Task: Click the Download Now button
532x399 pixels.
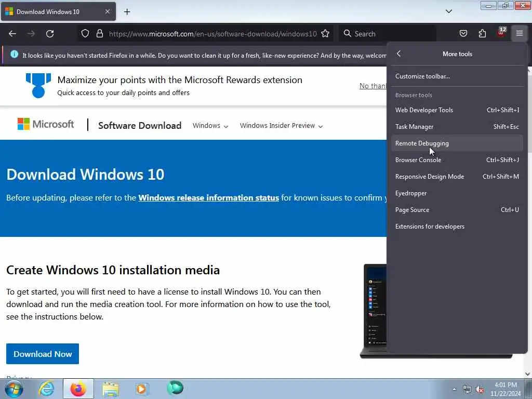Action: (43, 354)
